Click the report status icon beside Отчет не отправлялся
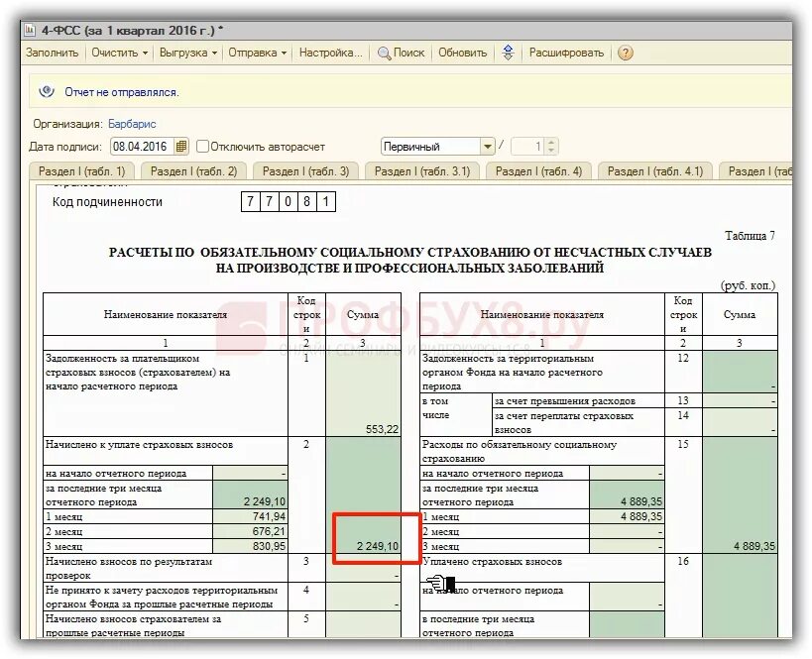 [47, 91]
